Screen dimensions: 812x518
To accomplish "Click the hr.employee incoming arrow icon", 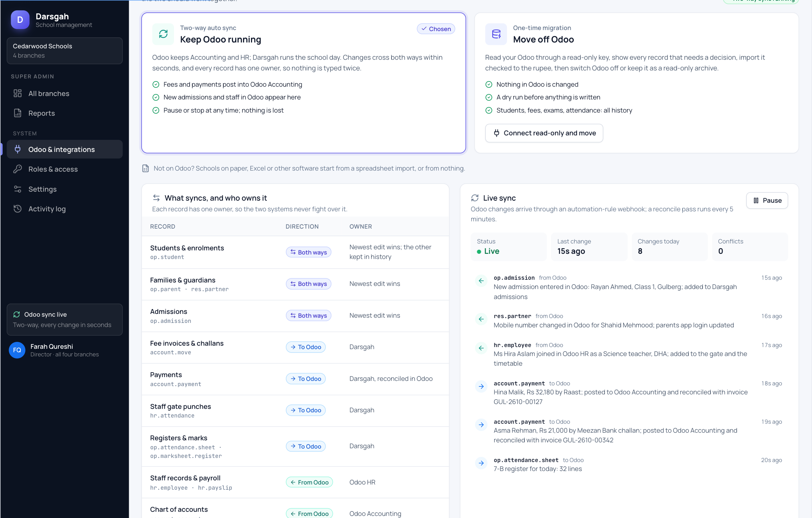I will 481,348.
